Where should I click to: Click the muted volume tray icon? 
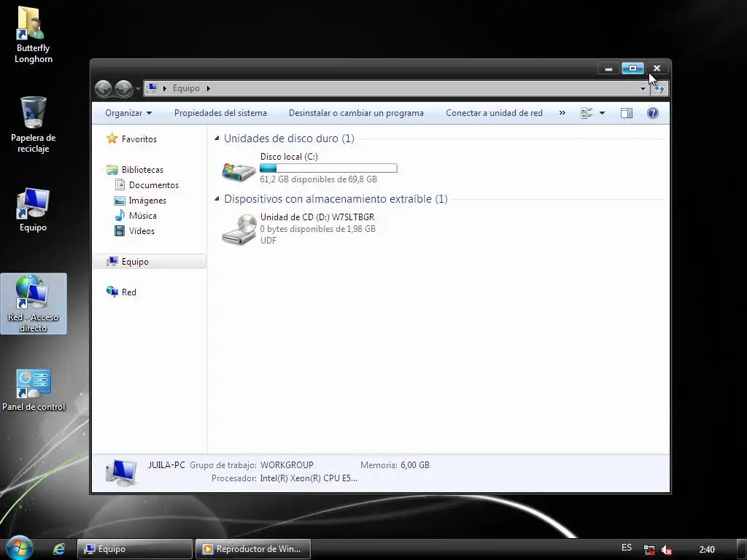point(667,550)
